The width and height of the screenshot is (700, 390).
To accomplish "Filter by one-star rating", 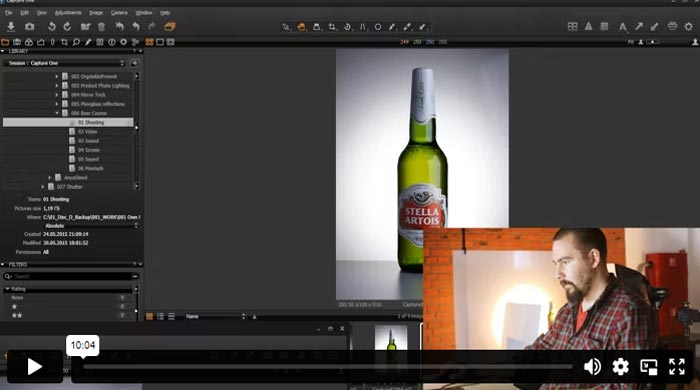I will coord(14,307).
